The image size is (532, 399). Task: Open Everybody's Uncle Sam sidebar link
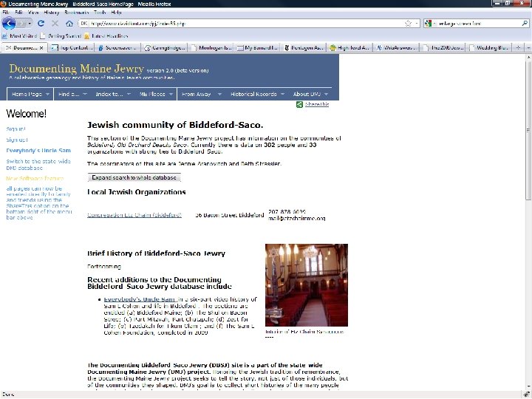click(x=38, y=151)
